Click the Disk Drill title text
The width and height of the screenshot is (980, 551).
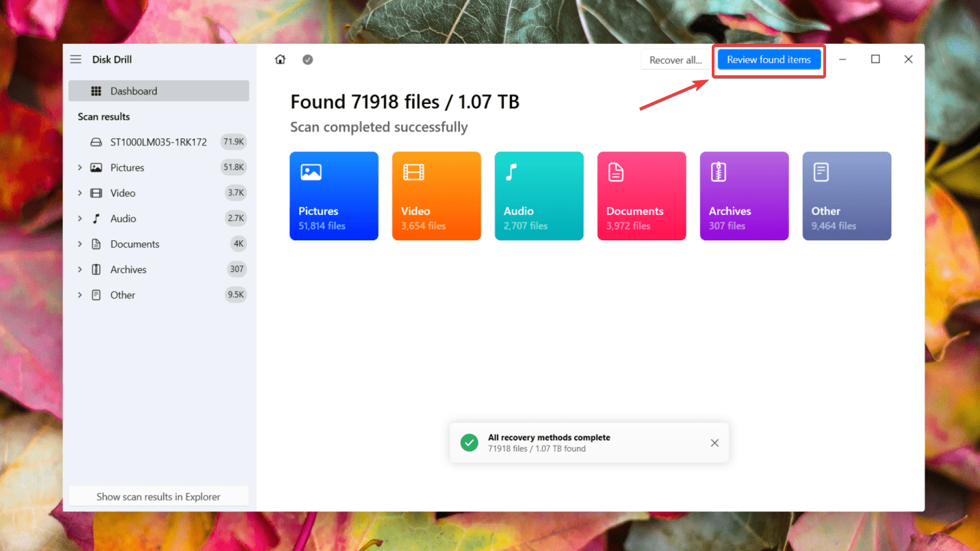[x=112, y=60]
